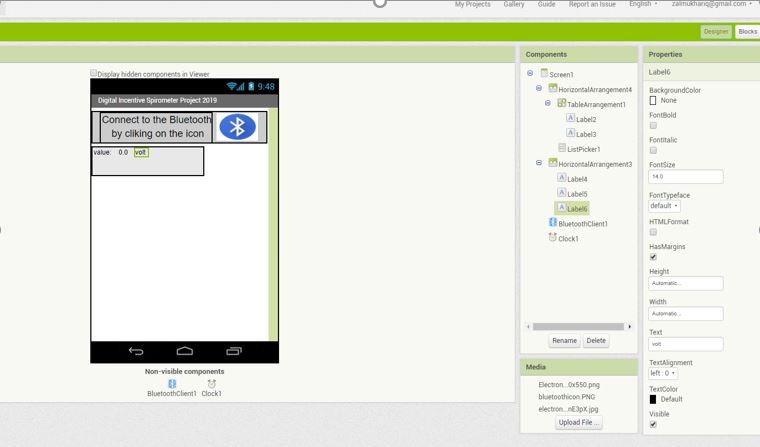Click the Label4 component icon
The image size is (760, 447).
click(561, 178)
